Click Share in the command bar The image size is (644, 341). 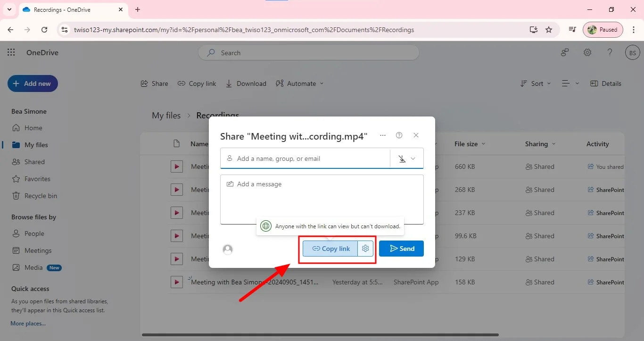click(155, 83)
